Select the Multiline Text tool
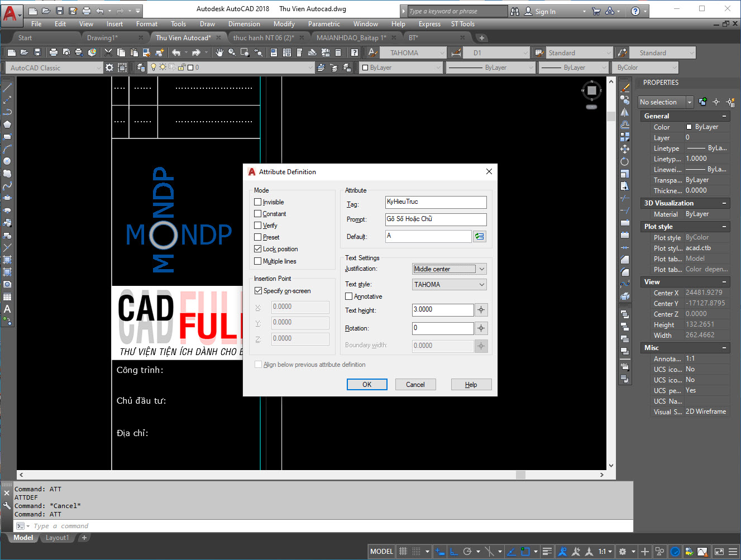The width and height of the screenshot is (741, 560). (7, 309)
